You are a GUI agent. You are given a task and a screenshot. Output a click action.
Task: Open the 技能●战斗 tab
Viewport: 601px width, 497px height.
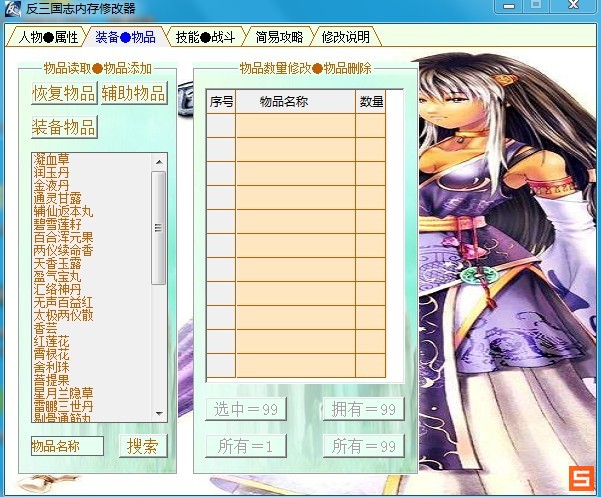pos(204,38)
